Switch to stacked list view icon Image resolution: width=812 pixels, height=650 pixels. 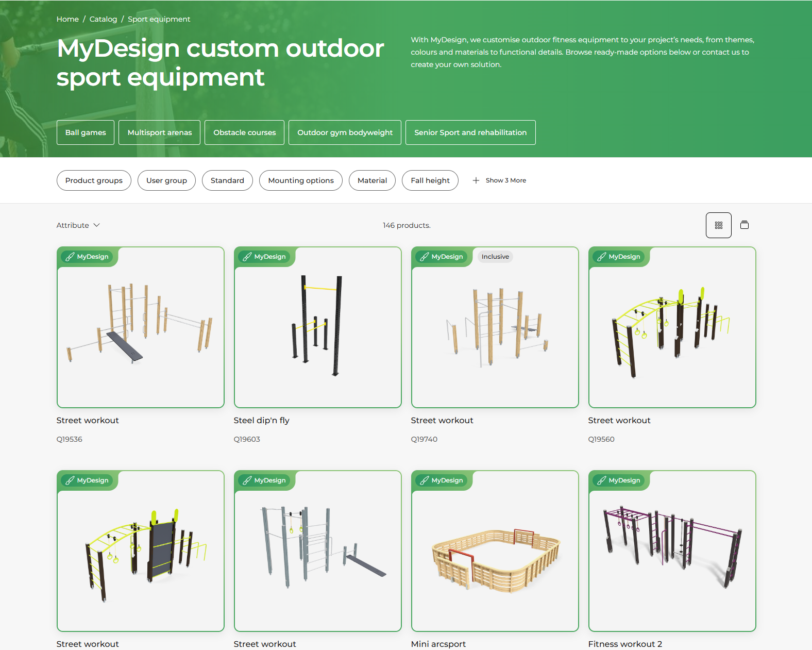point(744,225)
